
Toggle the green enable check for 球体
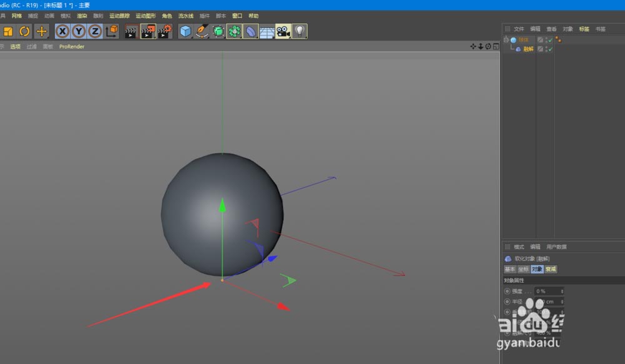coord(551,39)
